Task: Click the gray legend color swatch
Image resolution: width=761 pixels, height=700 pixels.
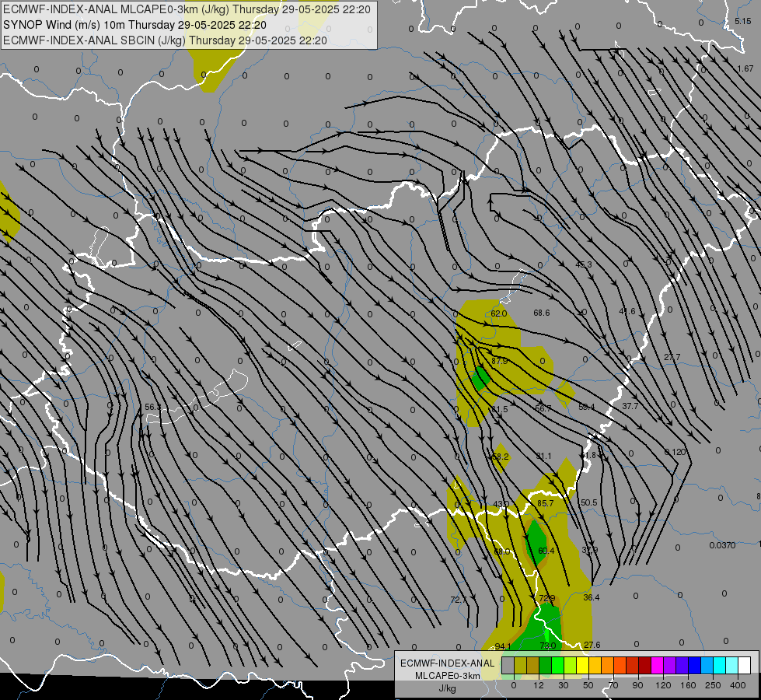Action: [508, 666]
